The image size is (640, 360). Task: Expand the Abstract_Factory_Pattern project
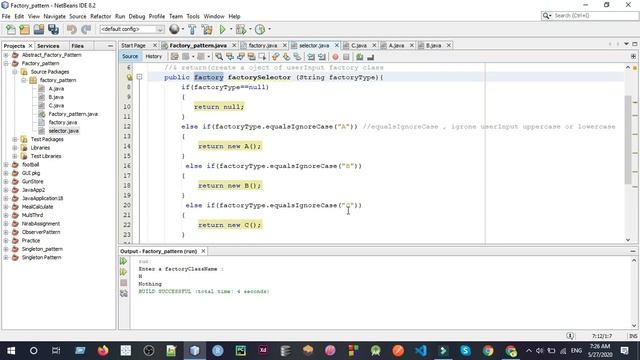(x=6, y=55)
